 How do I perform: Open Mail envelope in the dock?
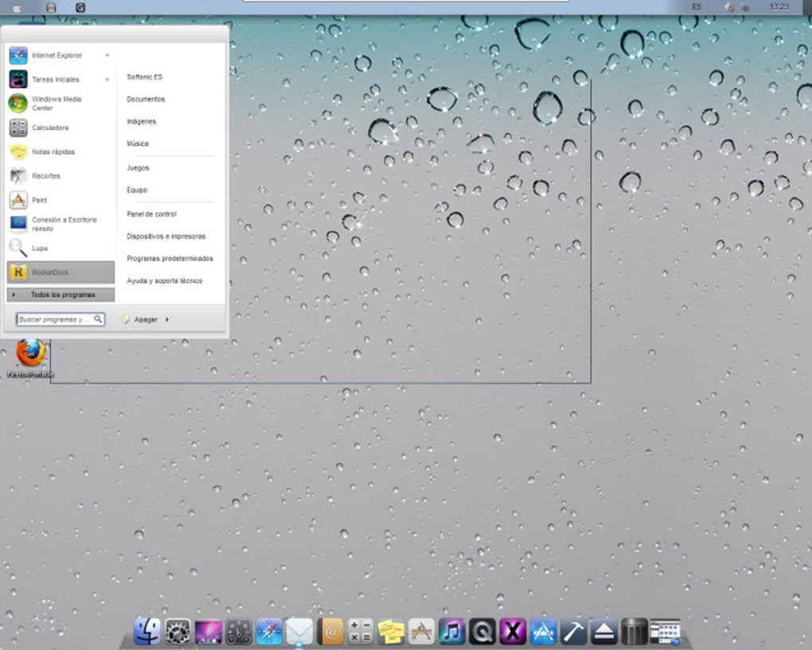click(300, 632)
